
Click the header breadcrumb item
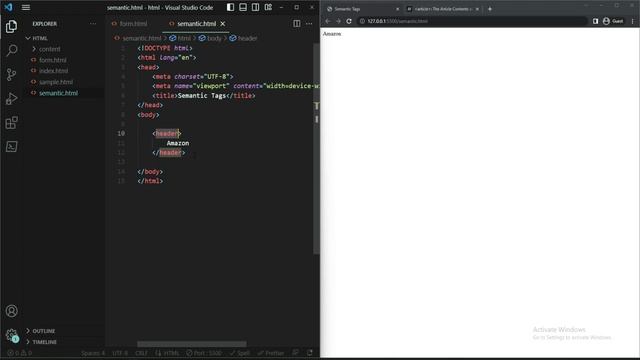click(243, 38)
